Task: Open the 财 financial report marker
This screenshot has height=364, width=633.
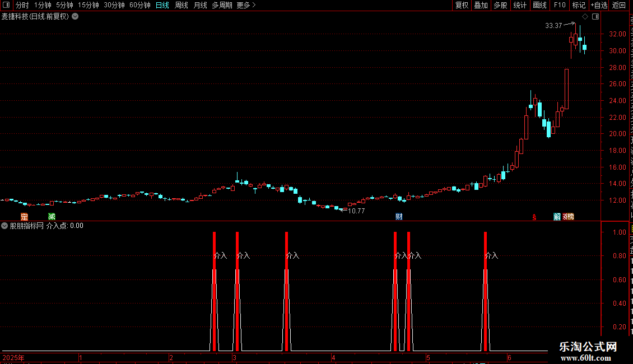Action: click(x=399, y=217)
